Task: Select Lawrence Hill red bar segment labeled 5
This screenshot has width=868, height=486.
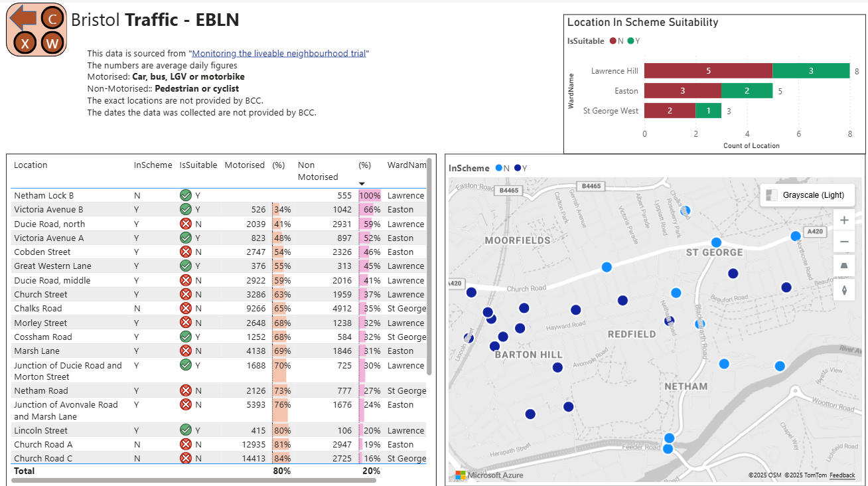Action: (708, 71)
